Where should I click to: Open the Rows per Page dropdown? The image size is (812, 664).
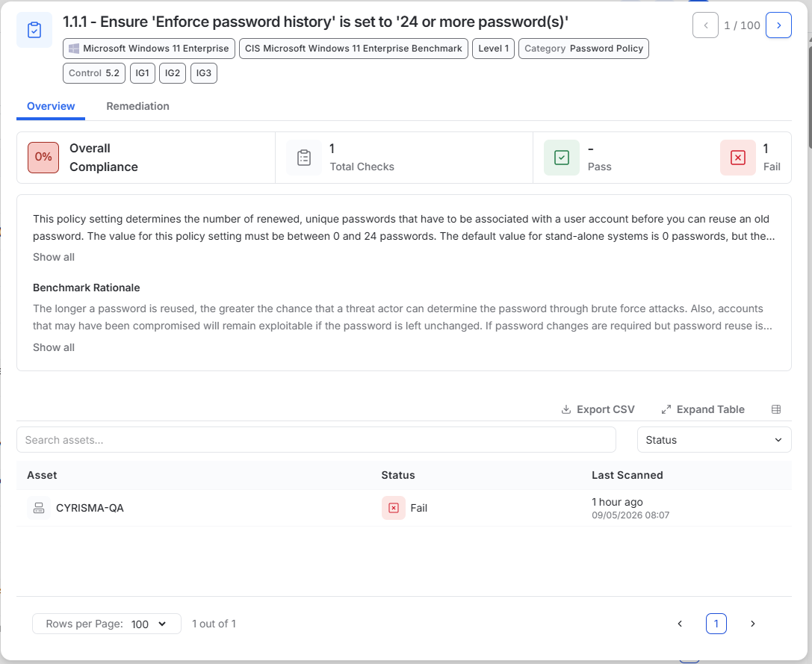[x=107, y=624]
